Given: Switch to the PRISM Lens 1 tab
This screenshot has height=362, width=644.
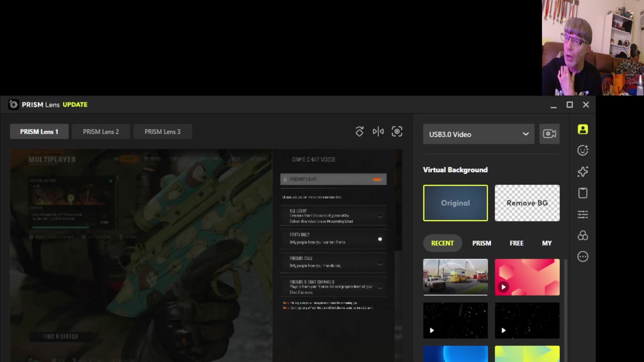Looking at the screenshot, I should click(39, 132).
